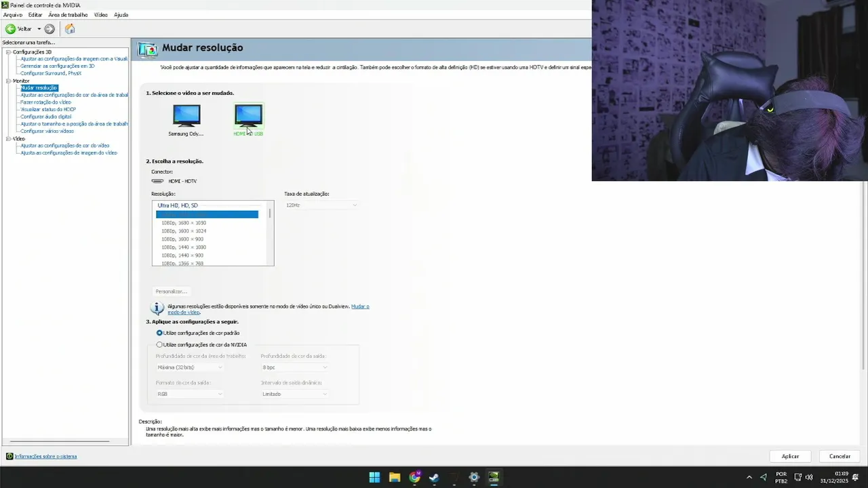Open notifications bell in taskbar
The height and width of the screenshot is (488, 868).
(856, 477)
